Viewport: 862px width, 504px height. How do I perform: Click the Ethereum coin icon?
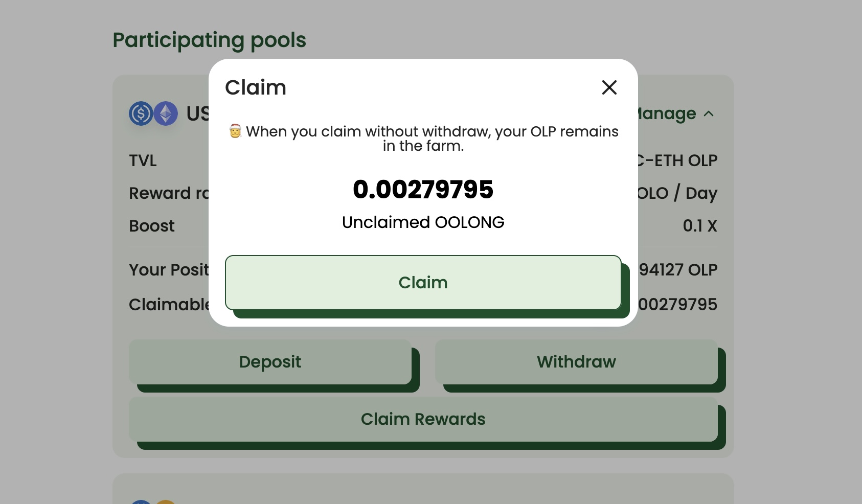(166, 113)
